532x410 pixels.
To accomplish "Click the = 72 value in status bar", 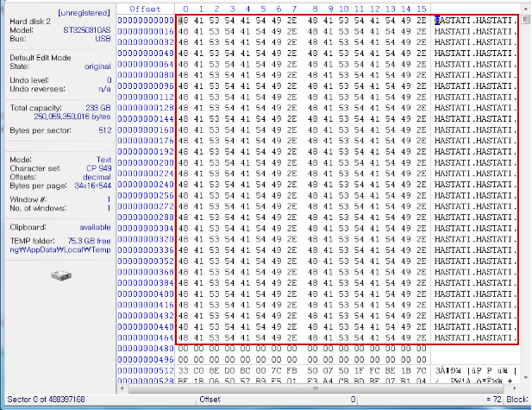I will click(494, 400).
